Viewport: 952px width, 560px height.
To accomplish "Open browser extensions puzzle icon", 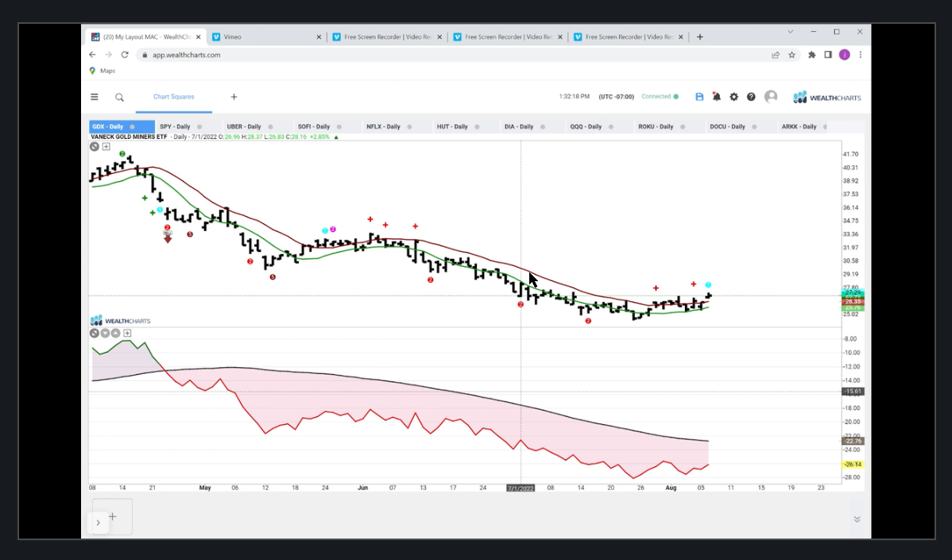I will (812, 55).
